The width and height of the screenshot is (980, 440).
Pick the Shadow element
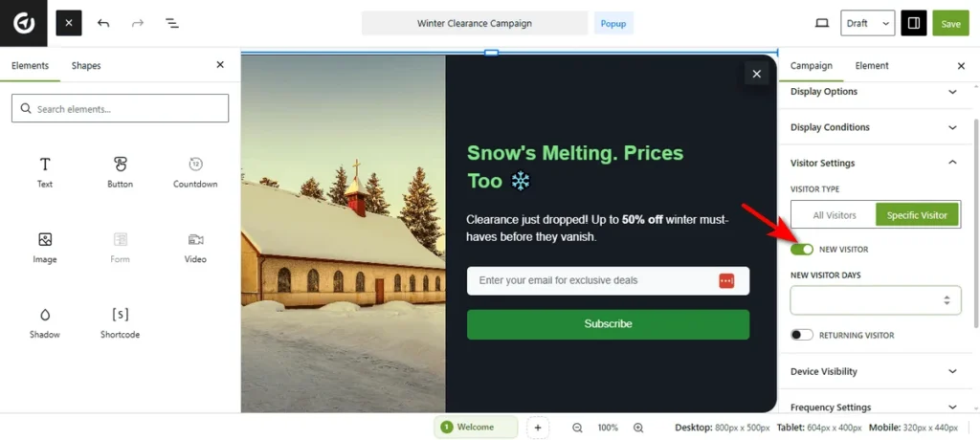point(45,322)
